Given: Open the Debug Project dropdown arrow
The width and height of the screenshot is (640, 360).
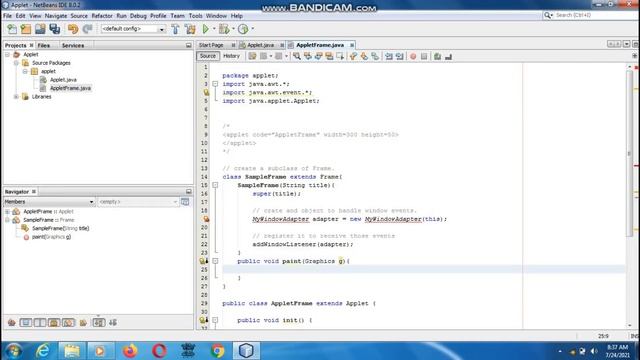Looking at the screenshot, I should coord(233,29).
